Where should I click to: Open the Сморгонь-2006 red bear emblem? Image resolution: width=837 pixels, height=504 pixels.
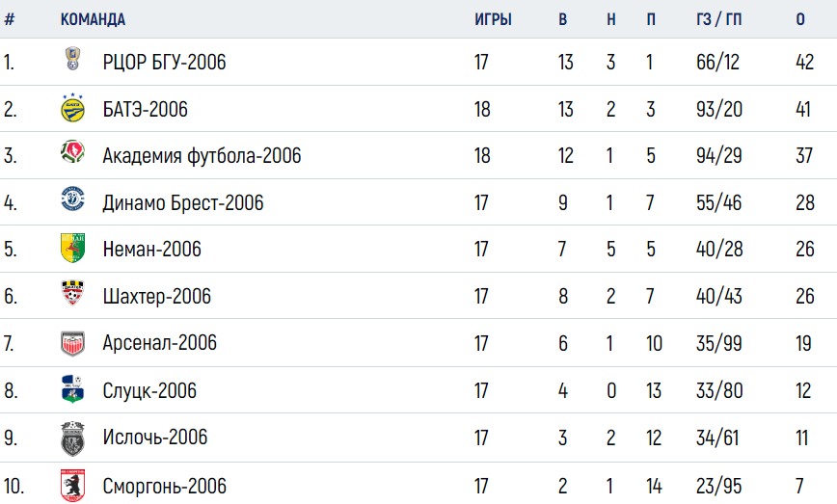point(72,486)
